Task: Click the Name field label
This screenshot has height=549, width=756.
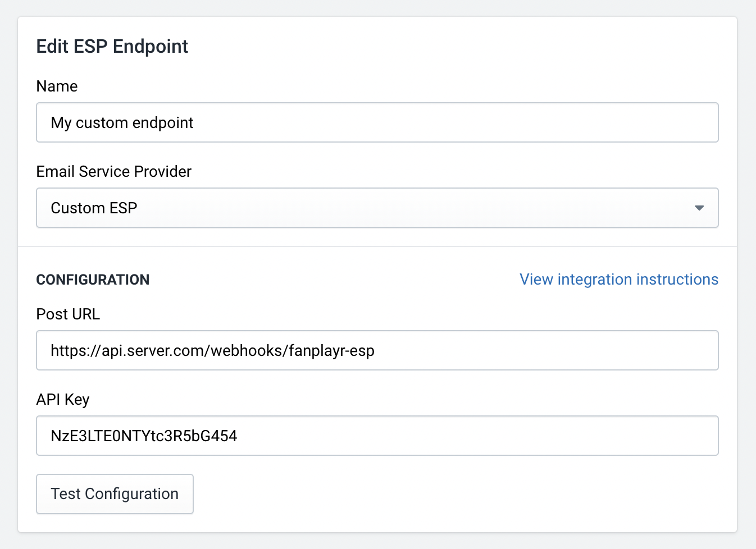Action: [57, 86]
